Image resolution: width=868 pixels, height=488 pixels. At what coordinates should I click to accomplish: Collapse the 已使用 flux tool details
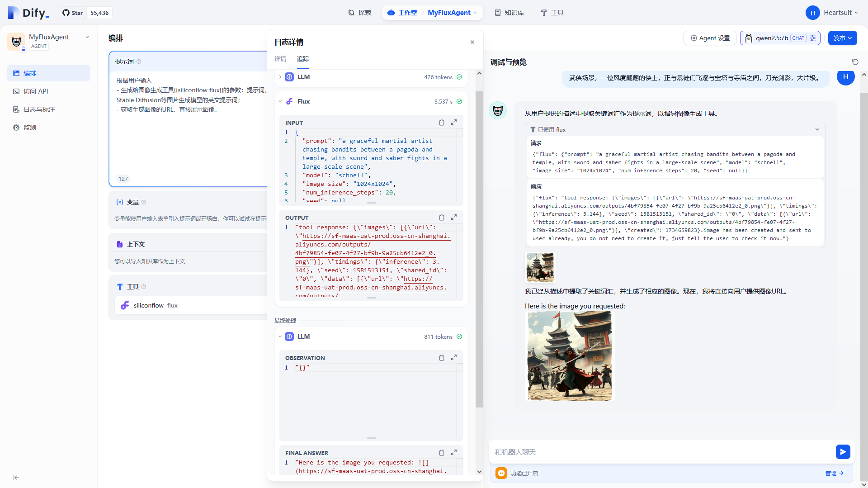click(x=817, y=129)
